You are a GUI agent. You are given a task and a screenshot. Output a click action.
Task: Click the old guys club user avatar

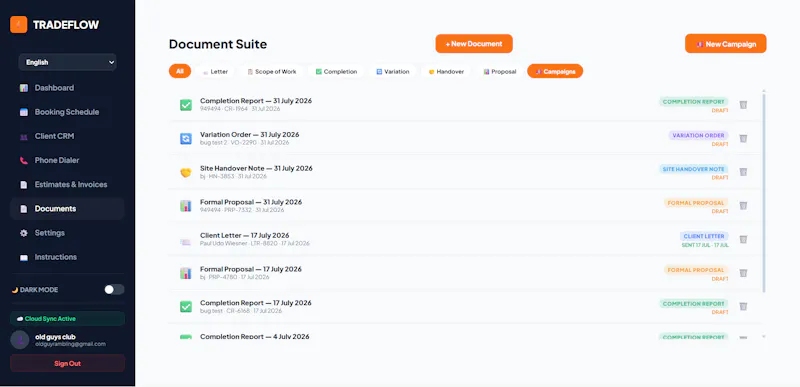pos(19,340)
